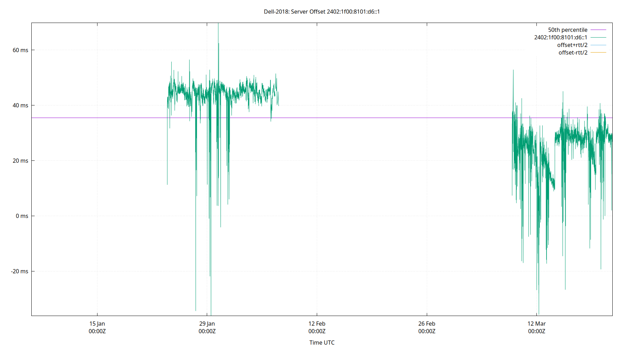
Task: Click the chart title Dell-2018 Server Offset
Action: pyautogui.click(x=322, y=11)
